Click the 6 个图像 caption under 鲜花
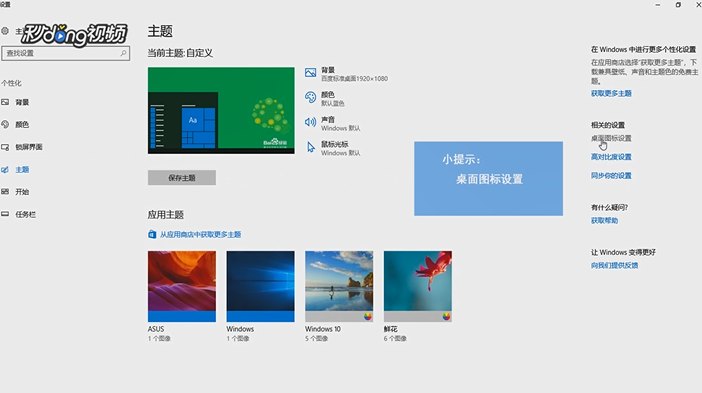Viewport: 702px width, 393px height. (395, 338)
